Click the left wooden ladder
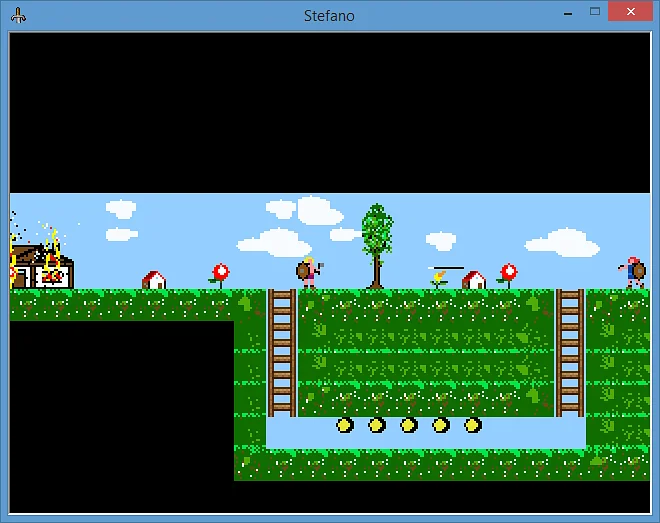Viewport: 660px width, 523px height. point(282,353)
